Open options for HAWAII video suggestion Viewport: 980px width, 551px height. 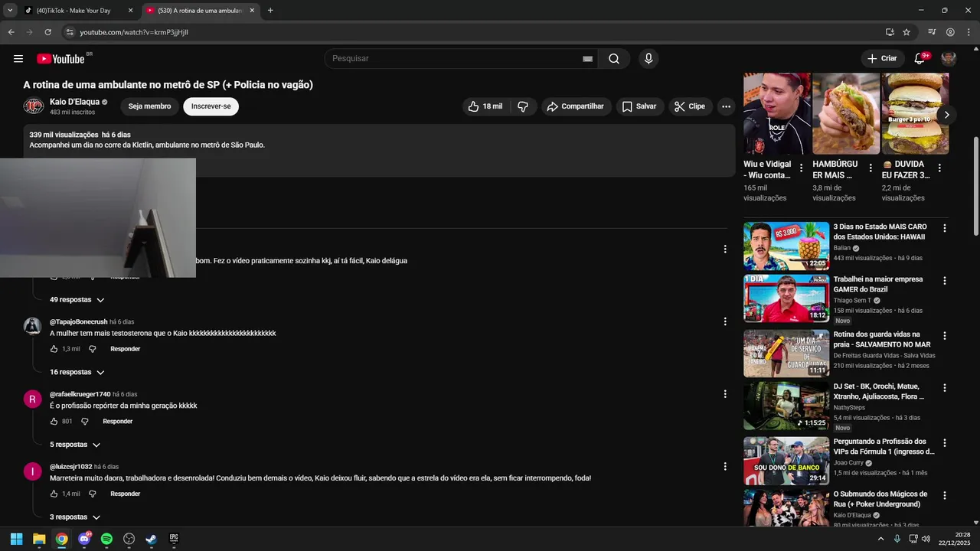[945, 228]
